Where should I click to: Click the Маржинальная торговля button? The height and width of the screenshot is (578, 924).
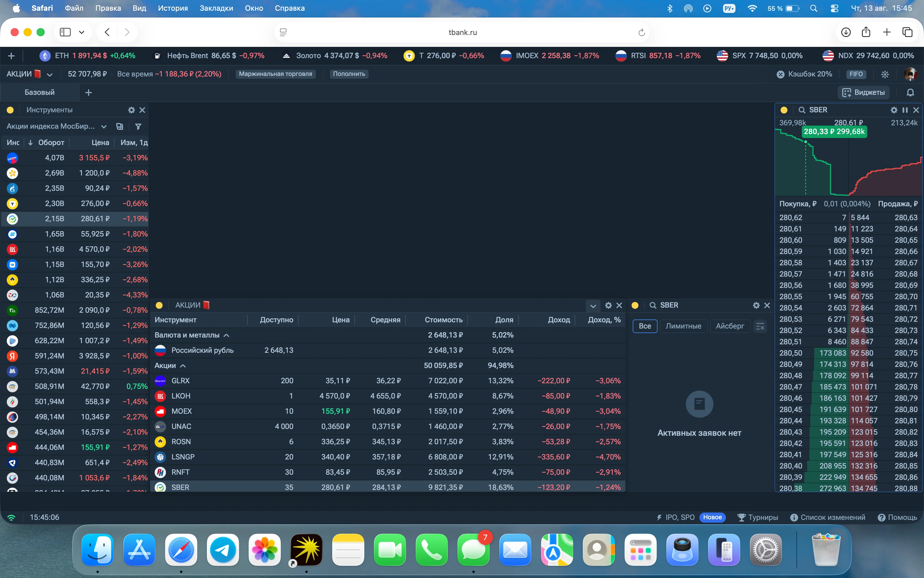275,74
